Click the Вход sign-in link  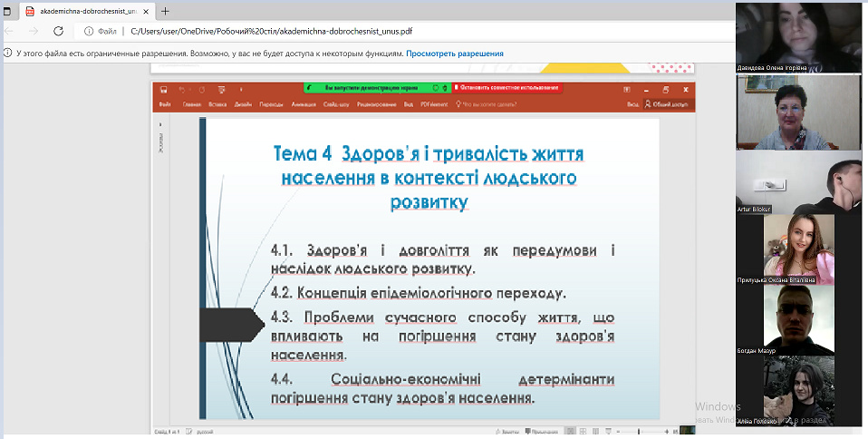tap(632, 104)
